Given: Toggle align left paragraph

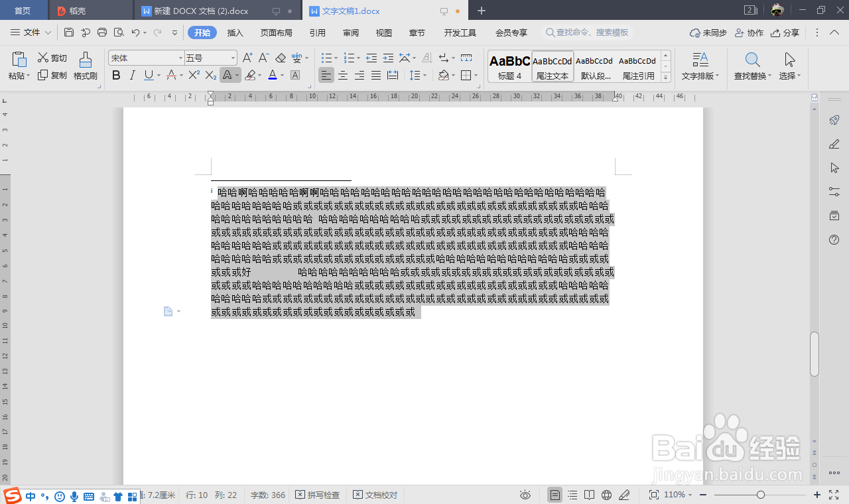Looking at the screenshot, I should click(x=326, y=75).
